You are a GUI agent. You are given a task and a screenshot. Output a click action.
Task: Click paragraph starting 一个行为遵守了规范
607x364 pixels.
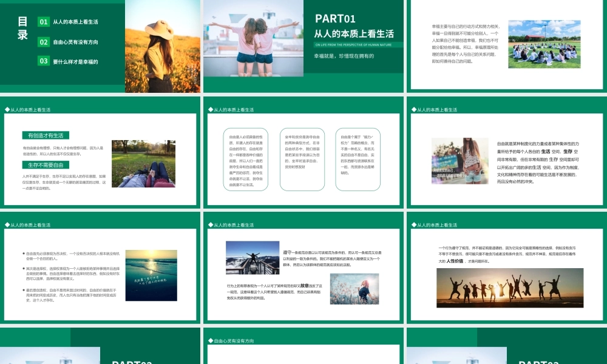tap(507, 254)
